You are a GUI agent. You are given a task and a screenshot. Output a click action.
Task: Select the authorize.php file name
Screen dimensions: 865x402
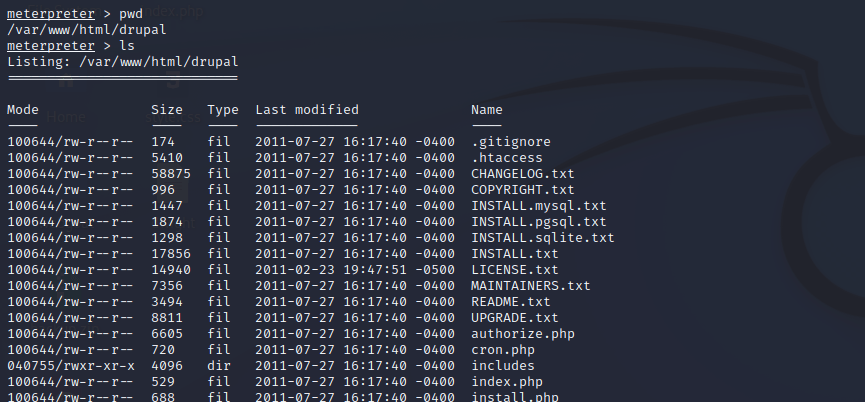(523, 334)
